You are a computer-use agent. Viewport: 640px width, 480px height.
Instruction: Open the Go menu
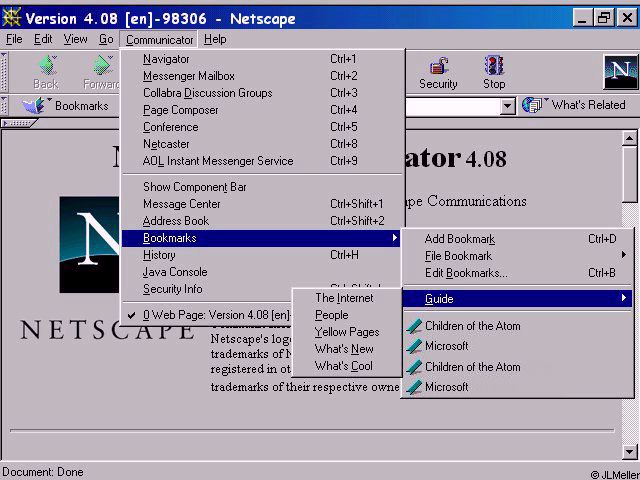106,39
